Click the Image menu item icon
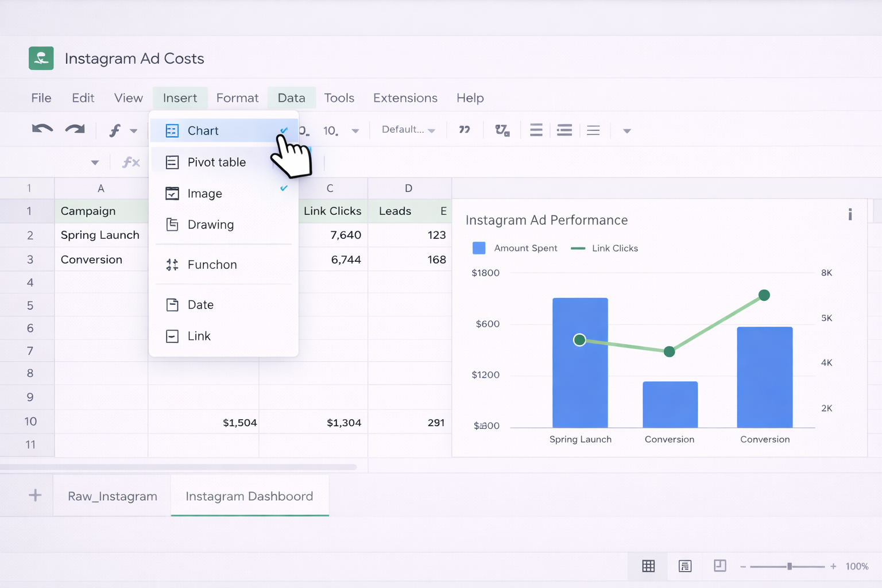Viewport: 882px width, 588px height. (172, 194)
